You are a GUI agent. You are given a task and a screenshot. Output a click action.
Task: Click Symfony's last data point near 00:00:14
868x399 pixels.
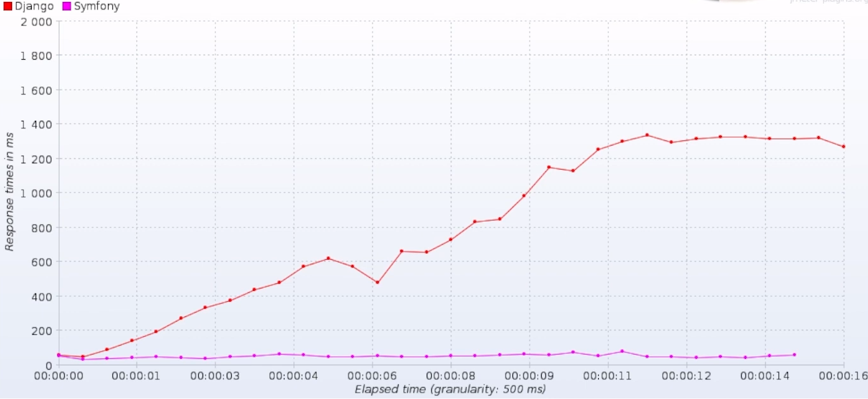(x=794, y=355)
